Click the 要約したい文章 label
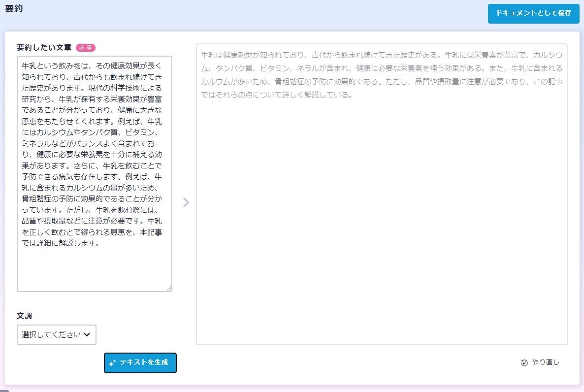584x392 pixels. coord(44,47)
